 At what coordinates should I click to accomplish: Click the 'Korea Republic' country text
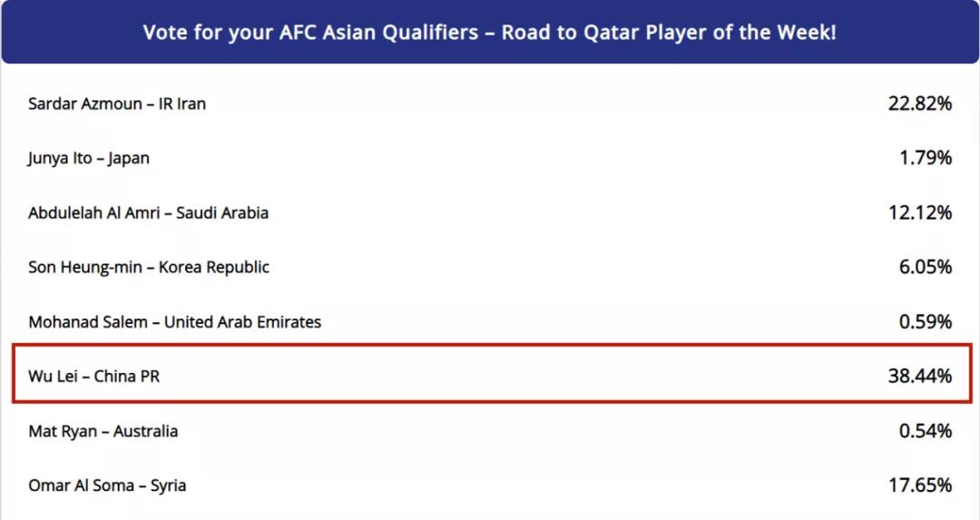(214, 267)
